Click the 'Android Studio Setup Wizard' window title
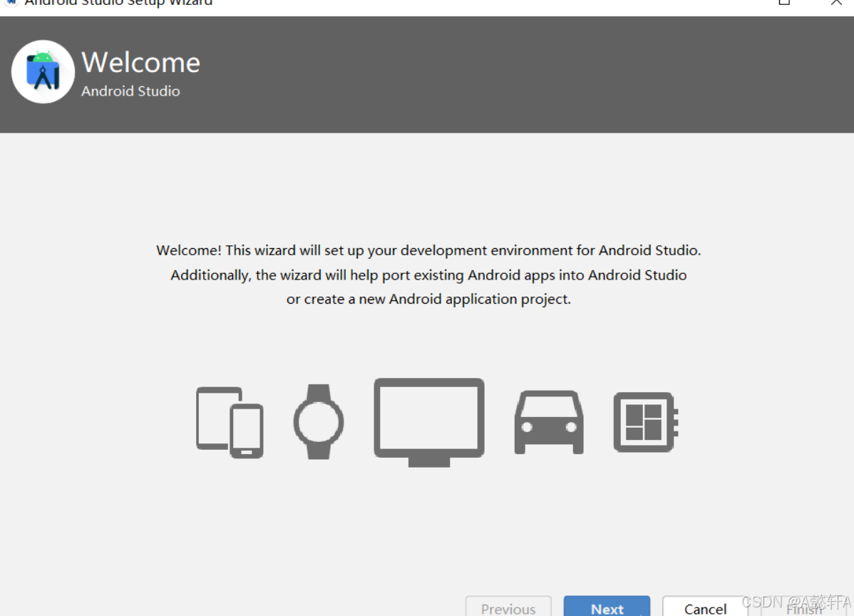Image resolution: width=854 pixels, height=616 pixels. tap(118, 4)
